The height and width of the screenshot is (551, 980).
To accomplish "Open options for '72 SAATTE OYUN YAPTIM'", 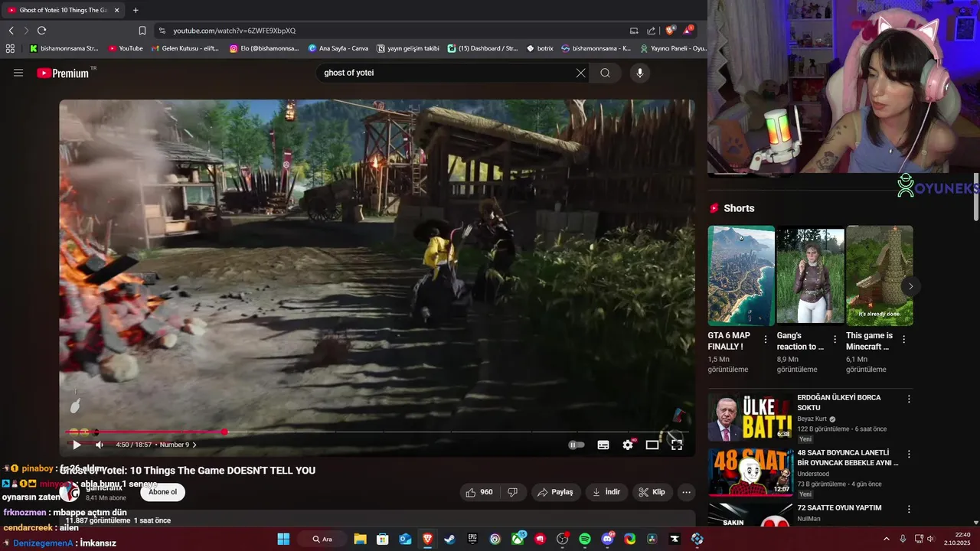I will 909,509.
